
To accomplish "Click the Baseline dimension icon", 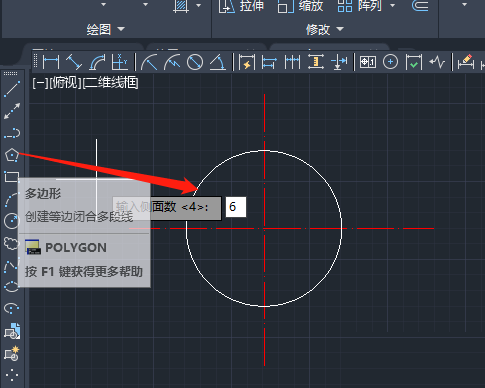I will (269, 62).
